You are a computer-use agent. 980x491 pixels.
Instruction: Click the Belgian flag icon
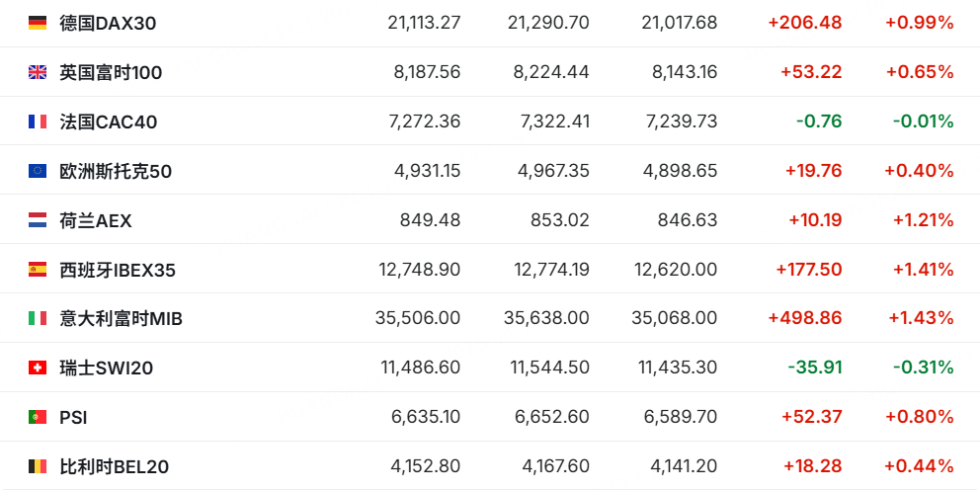[38, 466]
